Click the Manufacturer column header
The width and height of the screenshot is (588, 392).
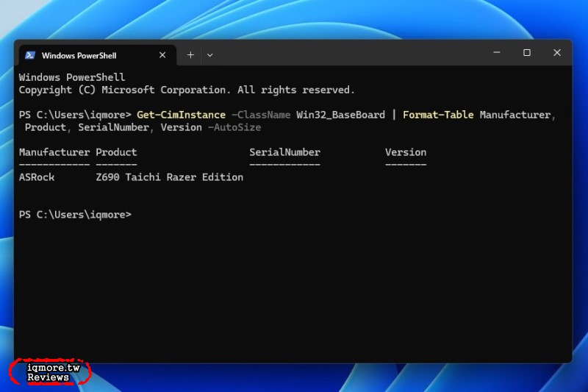click(54, 152)
